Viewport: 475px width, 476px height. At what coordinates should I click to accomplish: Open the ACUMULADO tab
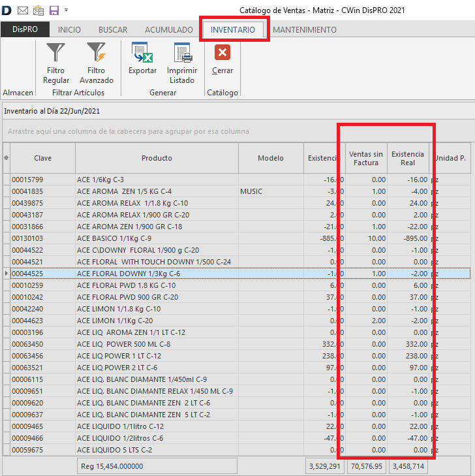(168, 30)
